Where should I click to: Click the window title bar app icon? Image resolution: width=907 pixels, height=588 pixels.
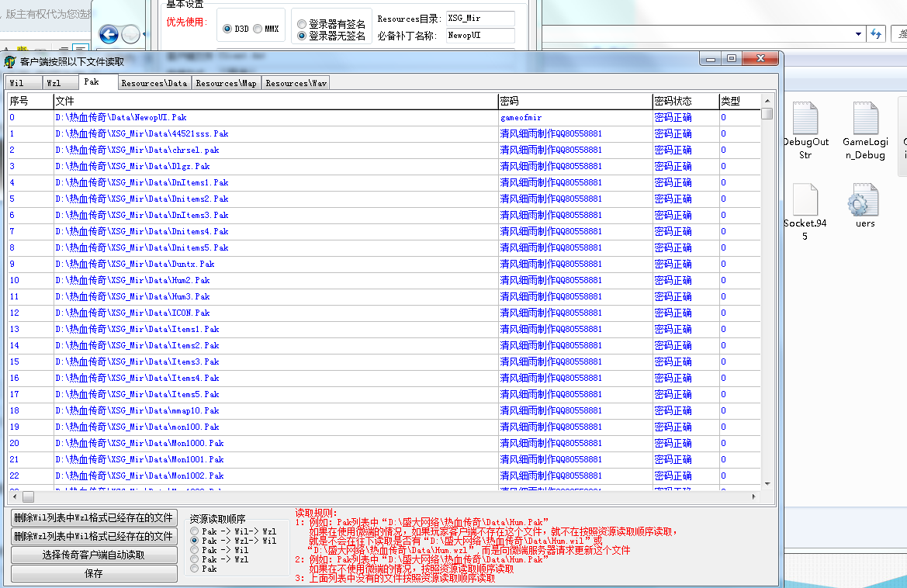tap(10, 61)
